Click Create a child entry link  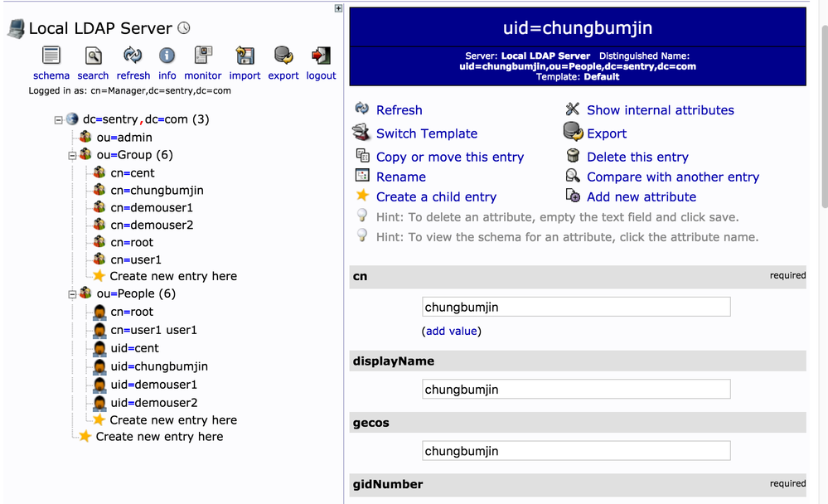pos(436,197)
